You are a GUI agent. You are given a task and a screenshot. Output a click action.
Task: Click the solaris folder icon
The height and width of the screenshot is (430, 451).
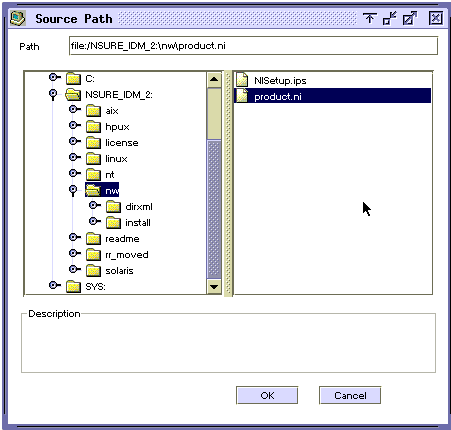point(93,271)
